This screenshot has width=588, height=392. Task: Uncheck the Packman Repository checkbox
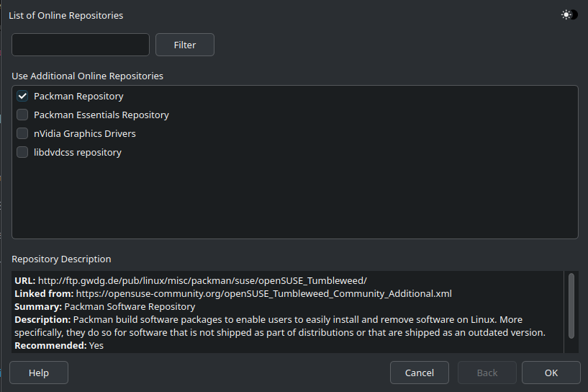[22, 96]
